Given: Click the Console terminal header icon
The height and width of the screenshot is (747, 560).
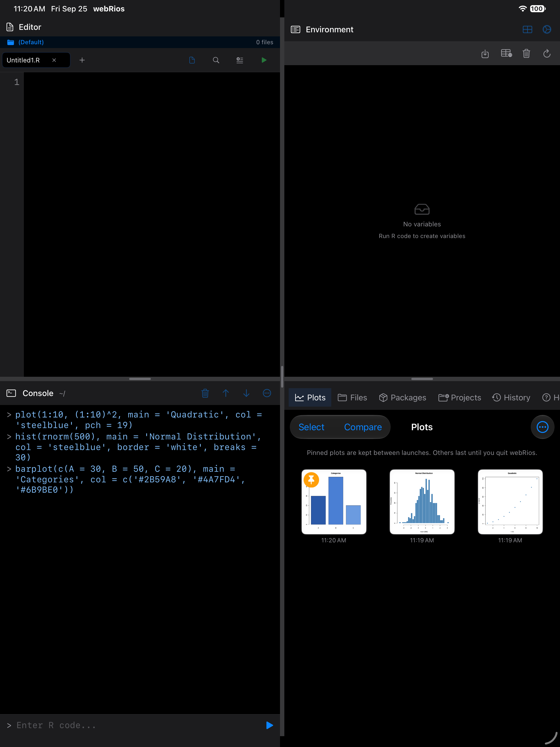Looking at the screenshot, I should (11, 393).
